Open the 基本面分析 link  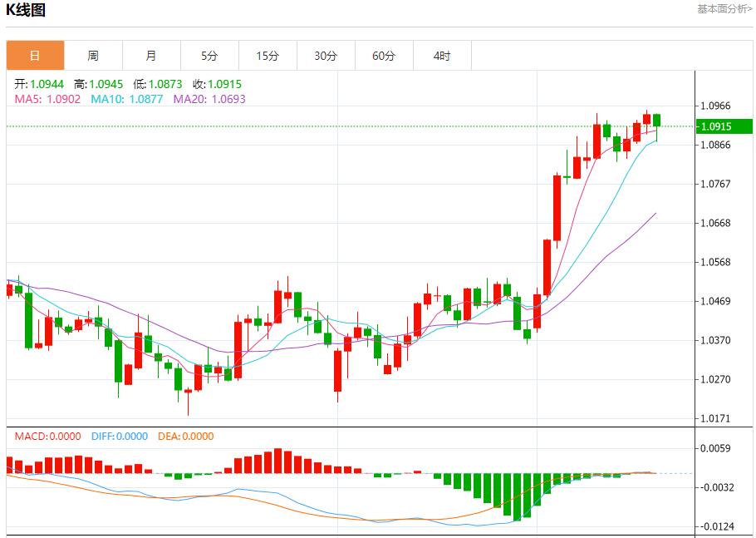point(724,9)
